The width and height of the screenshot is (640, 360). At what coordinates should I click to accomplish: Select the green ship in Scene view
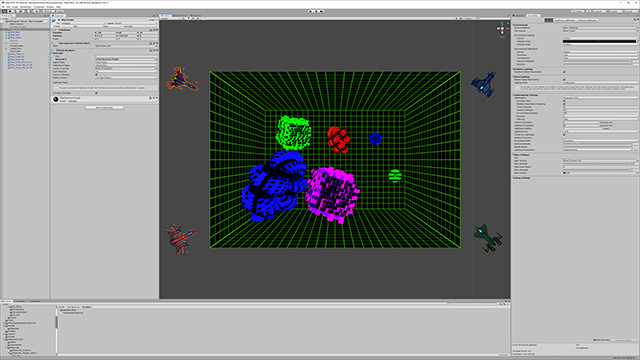coord(487,238)
